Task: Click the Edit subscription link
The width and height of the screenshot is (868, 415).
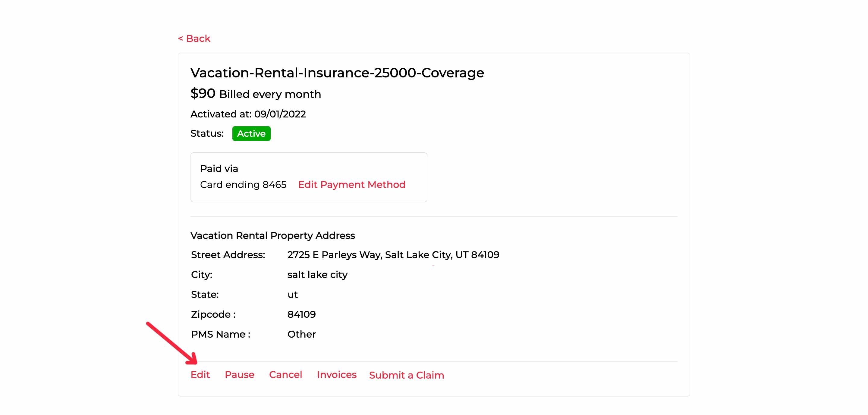Action: coord(200,374)
